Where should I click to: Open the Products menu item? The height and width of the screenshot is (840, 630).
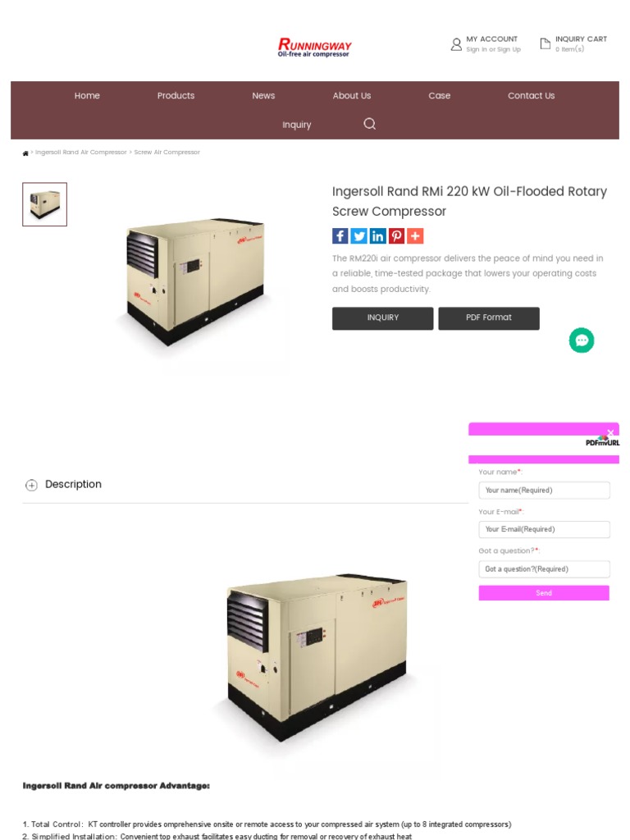pos(176,95)
